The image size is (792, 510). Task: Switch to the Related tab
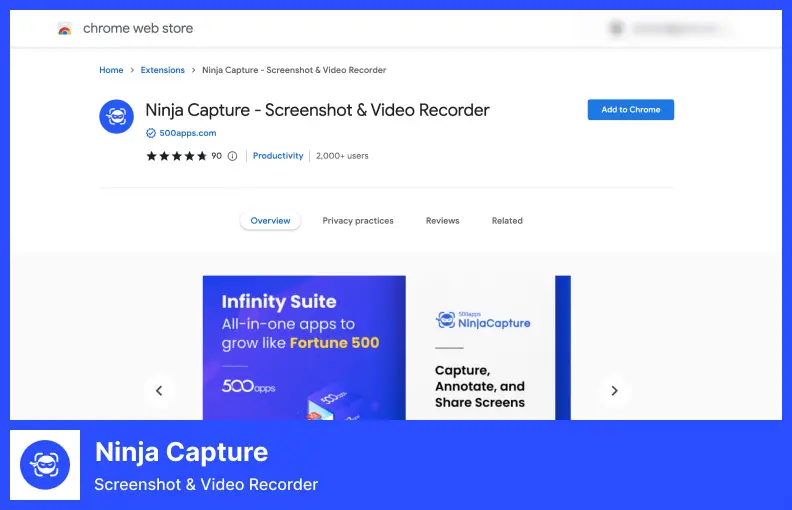tap(507, 221)
